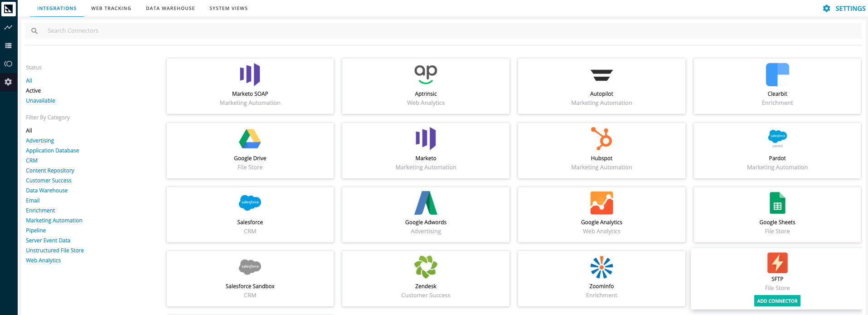Click the Marketo connector logo
868x315 pixels.
click(426, 139)
